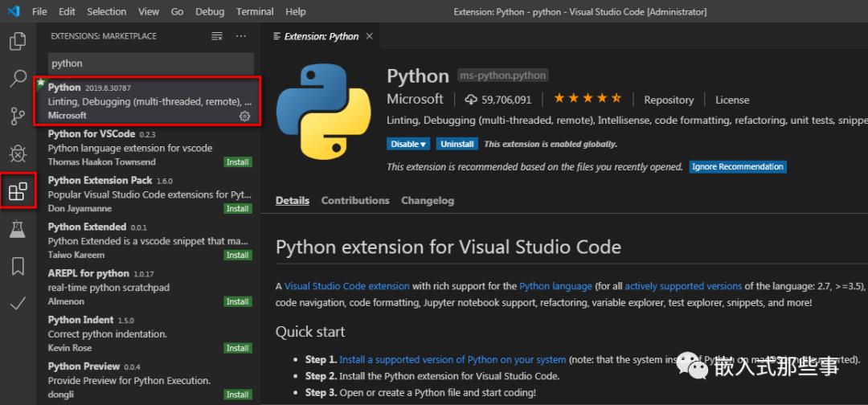Install Python Extended extension

tap(237, 255)
